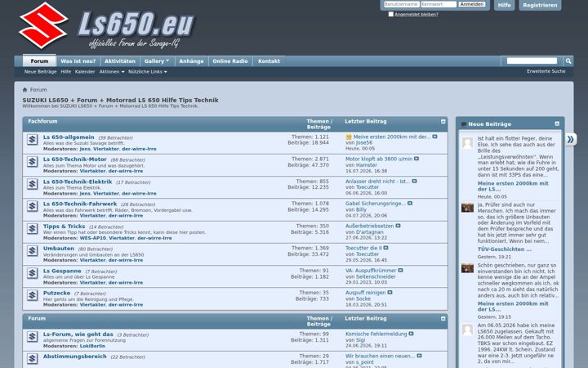The width and height of the screenshot is (588, 368).
Task: Open the Online Radio tab
Action: tap(230, 61)
